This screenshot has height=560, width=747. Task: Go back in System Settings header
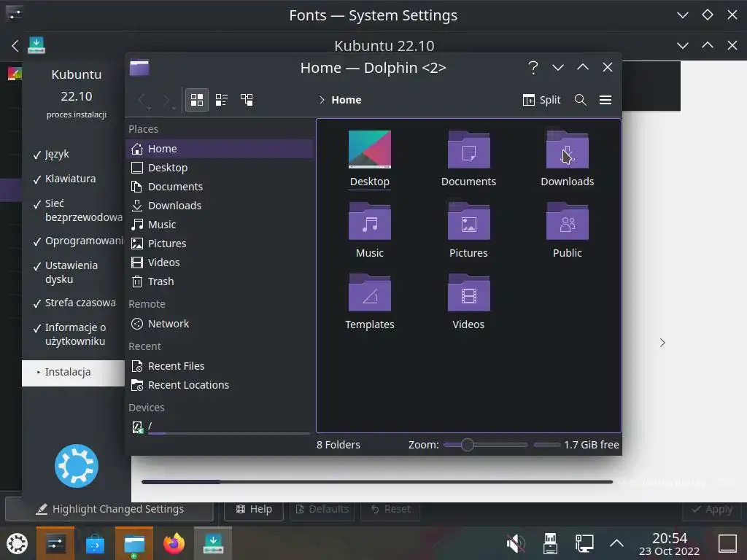15,46
